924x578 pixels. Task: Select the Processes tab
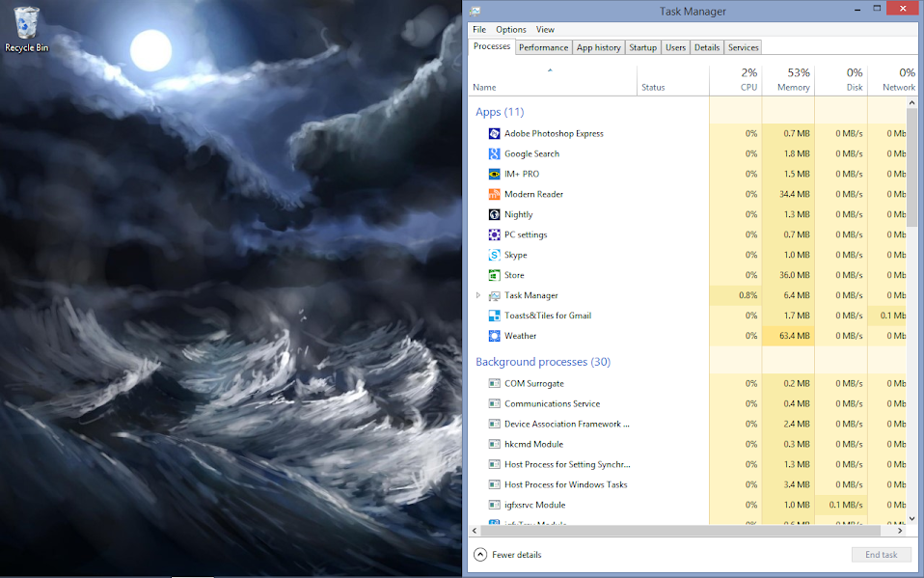(x=492, y=46)
